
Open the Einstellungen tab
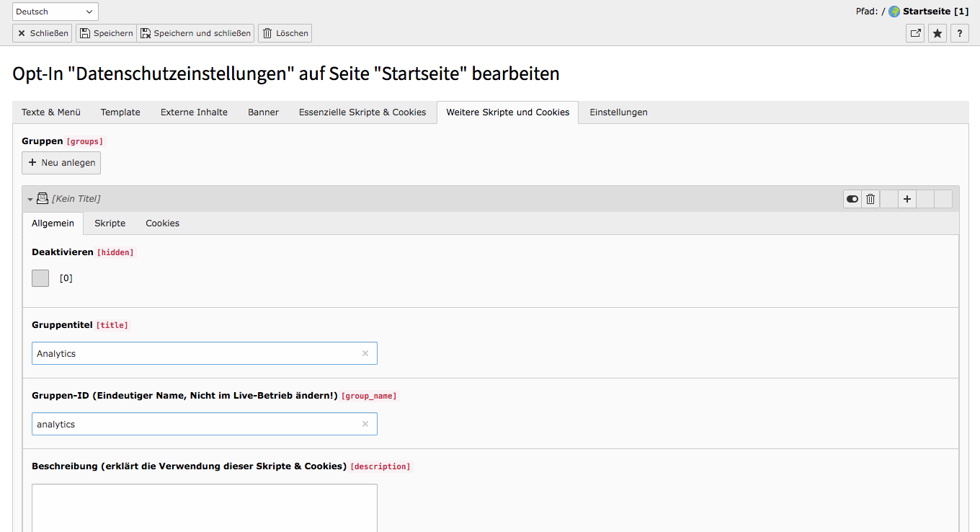(x=618, y=112)
